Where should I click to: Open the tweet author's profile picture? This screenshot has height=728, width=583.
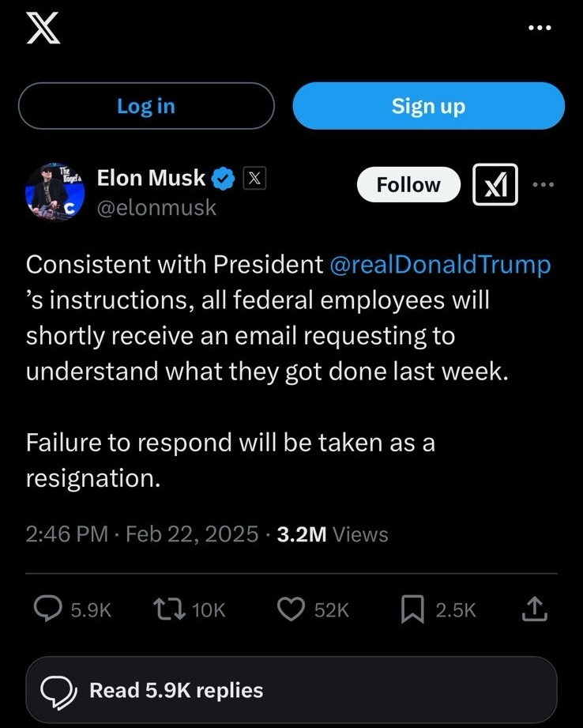click(55, 192)
